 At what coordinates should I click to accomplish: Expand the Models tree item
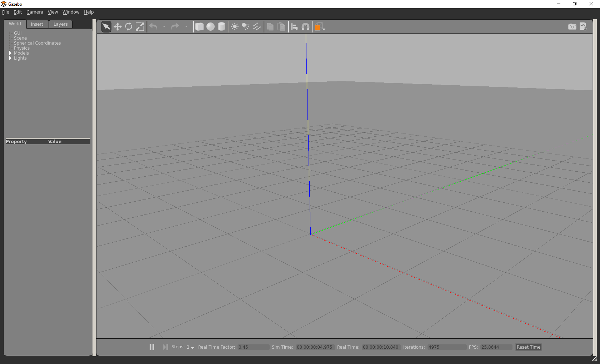pos(10,53)
